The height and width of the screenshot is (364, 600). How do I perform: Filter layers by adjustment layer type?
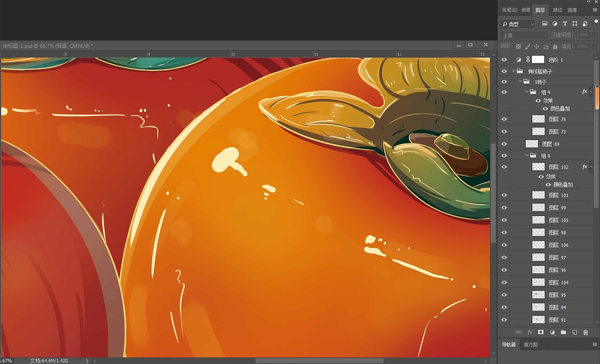point(555,24)
